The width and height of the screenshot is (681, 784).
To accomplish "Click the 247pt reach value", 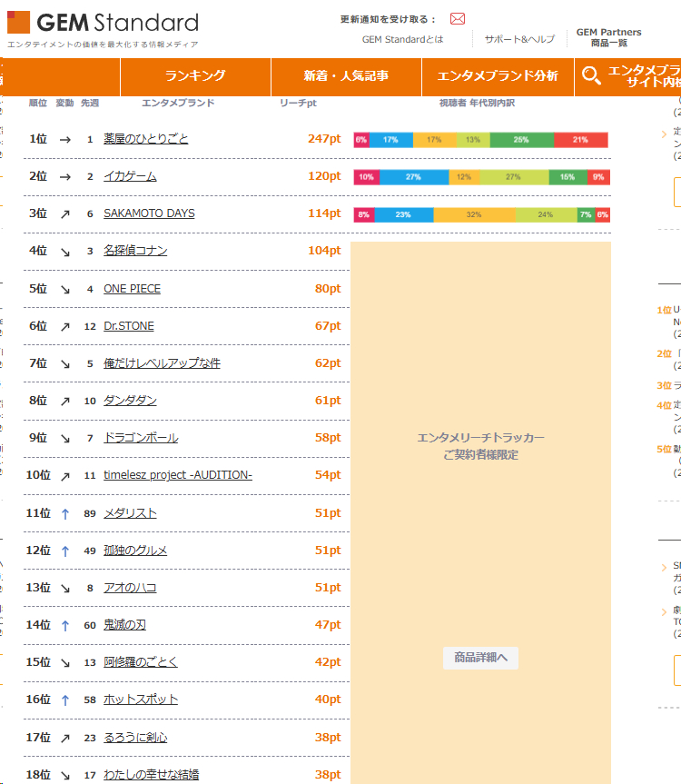I will pos(324,138).
